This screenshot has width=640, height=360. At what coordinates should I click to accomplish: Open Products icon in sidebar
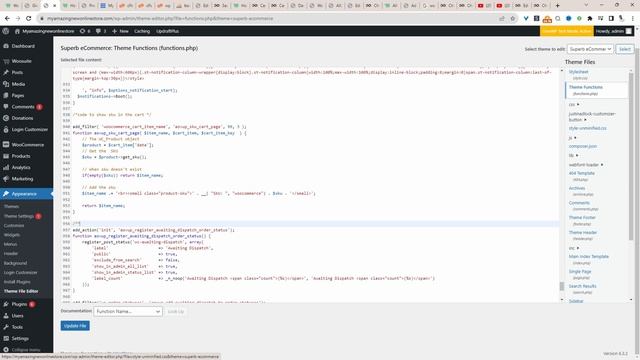click(6, 156)
